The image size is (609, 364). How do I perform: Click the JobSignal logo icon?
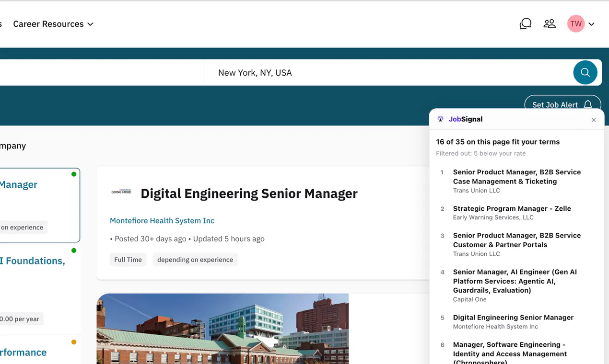[440, 119]
